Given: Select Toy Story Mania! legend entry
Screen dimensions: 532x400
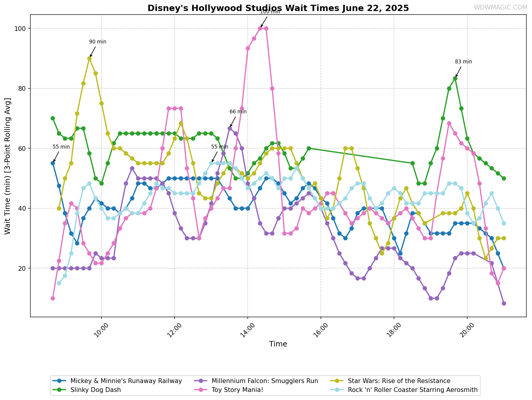Looking at the screenshot, I should 229,390.
